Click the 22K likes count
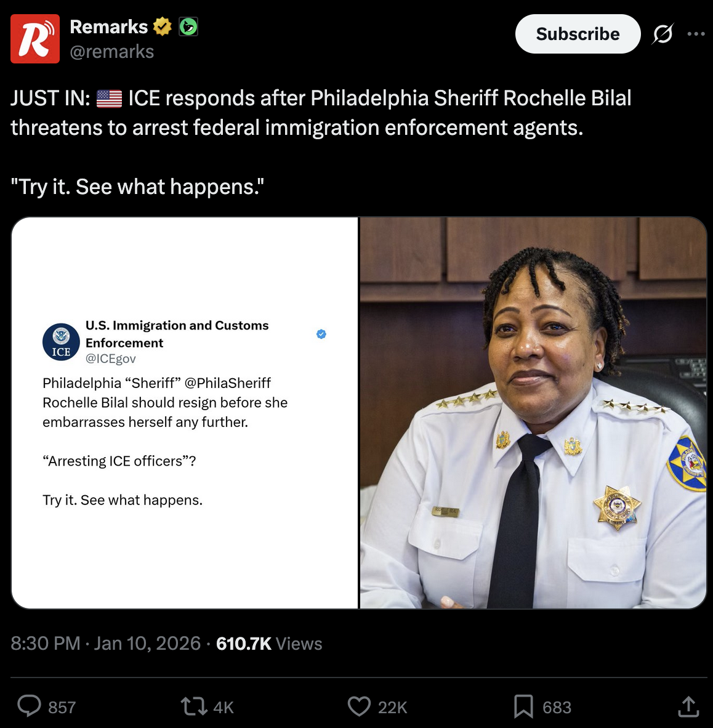Screen dimensions: 713x728 click(x=392, y=707)
